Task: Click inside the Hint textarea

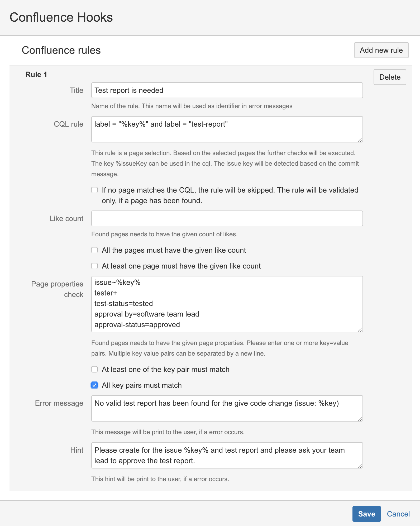Action: point(227,455)
